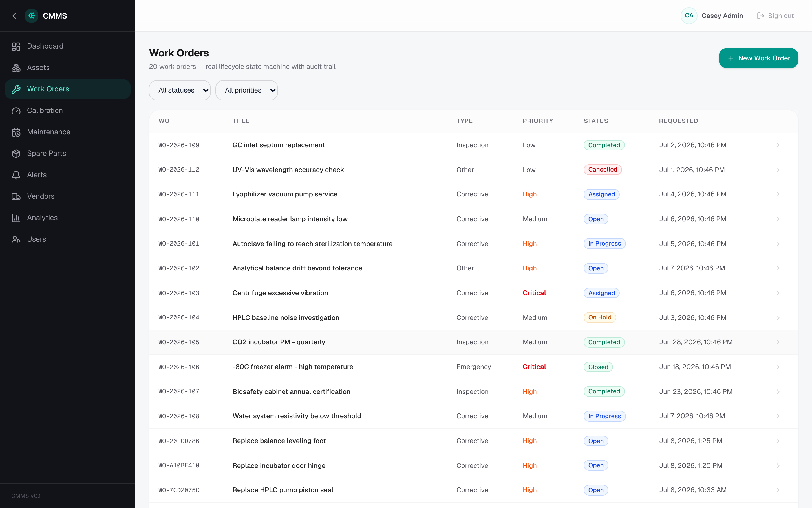Click the WO-7CD2075C order number
This screenshot has width=812, height=508.
click(179, 490)
